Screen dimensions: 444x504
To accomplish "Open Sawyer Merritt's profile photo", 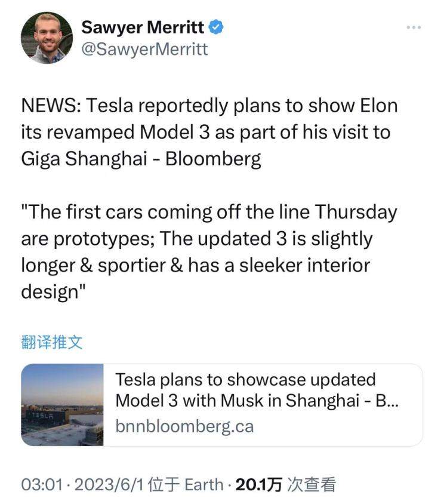I will coord(47,38).
